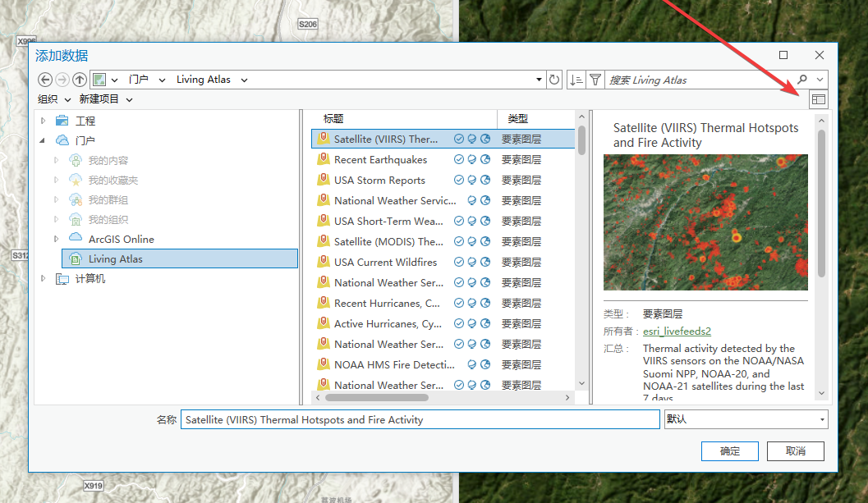Expand the 我的内容 node
The height and width of the screenshot is (503, 868).
point(56,161)
